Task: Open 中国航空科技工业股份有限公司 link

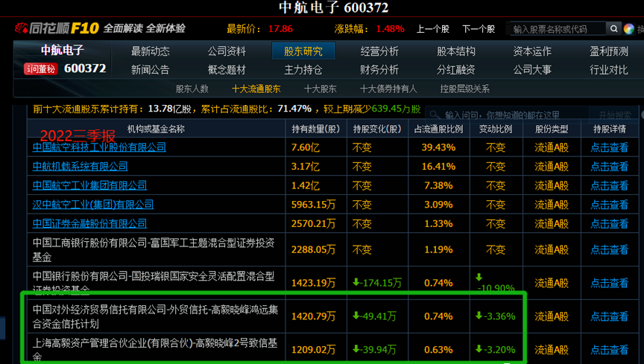Action: [x=99, y=147]
